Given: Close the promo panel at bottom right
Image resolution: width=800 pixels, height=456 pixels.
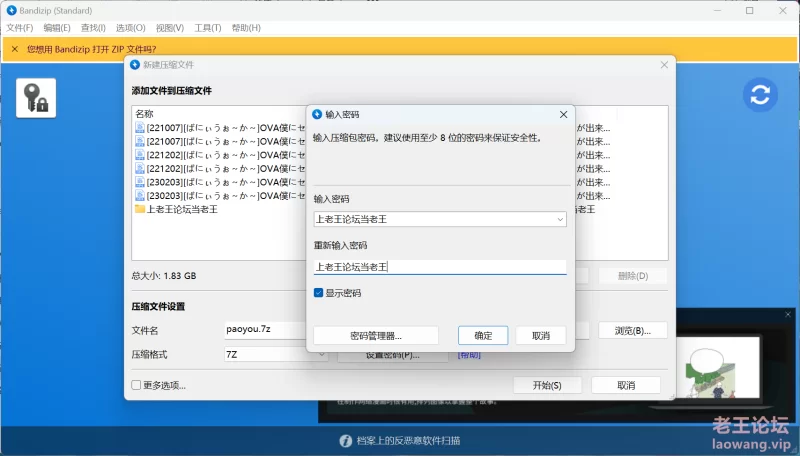Looking at the screenshot, I should point(788,315).
